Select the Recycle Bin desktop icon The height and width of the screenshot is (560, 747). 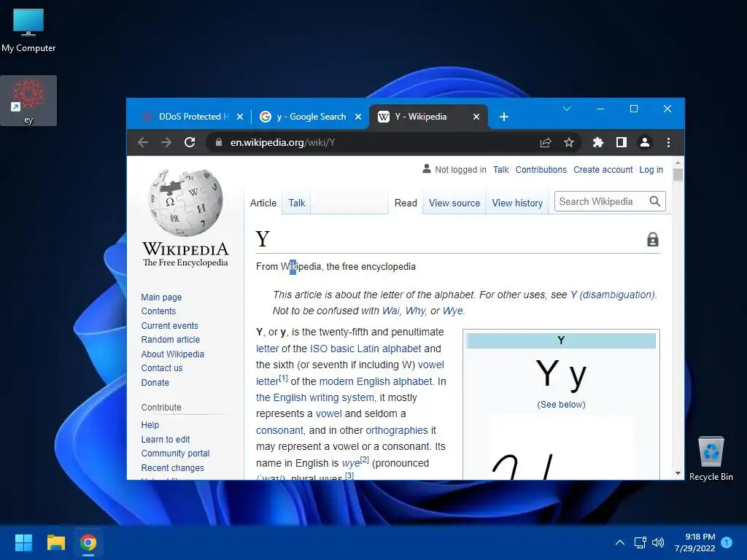click(x=711, y=458)
